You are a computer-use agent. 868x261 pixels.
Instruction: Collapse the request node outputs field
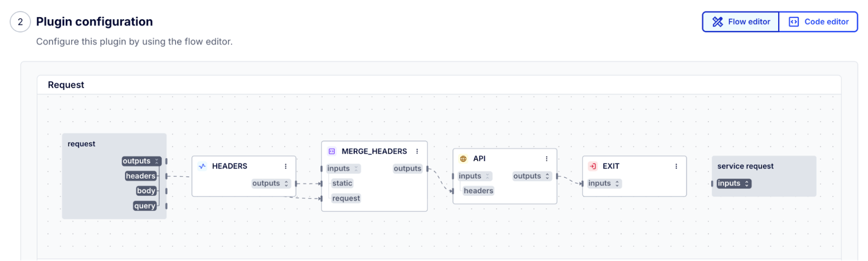(x=157, y=161)
